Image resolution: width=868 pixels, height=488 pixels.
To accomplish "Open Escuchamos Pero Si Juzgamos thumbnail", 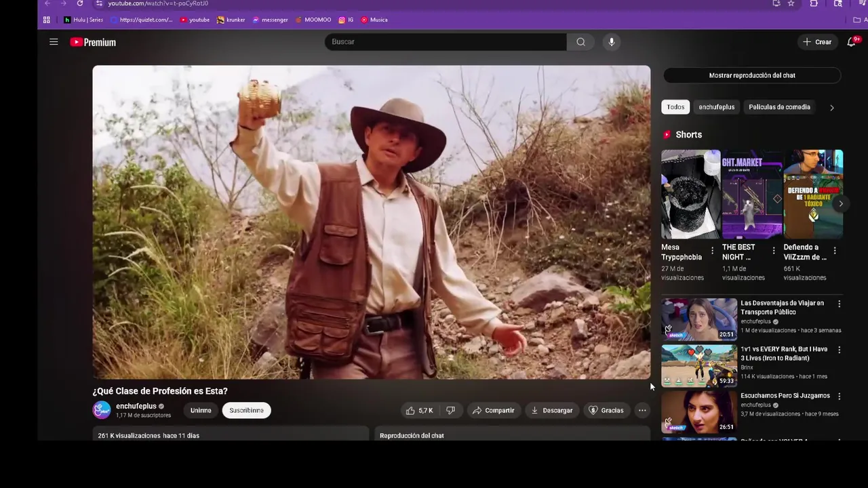I will pos(699,411).
